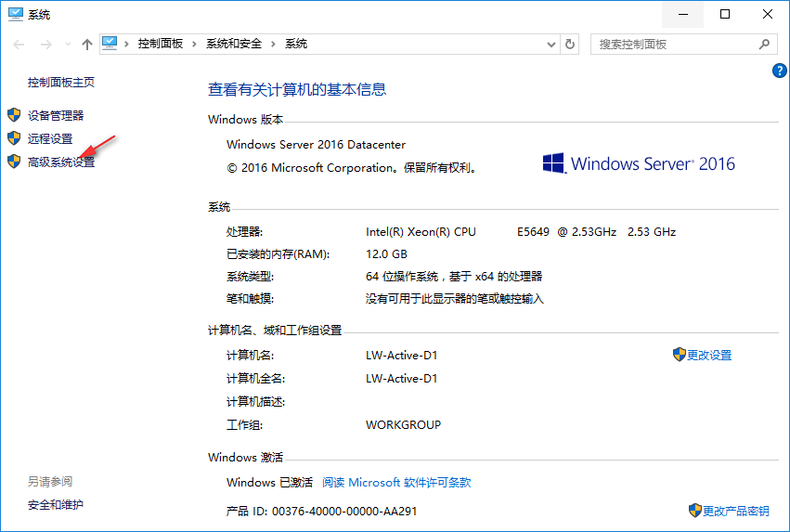Select the WORKGROUP value
The image size is (790, 532).
coord(403,424)
